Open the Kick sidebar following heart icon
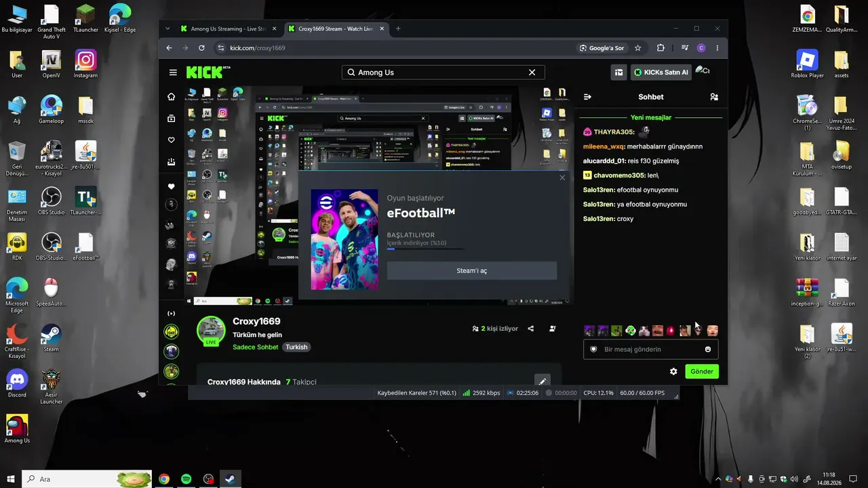The height and width of the screenshot is (488, 868). (172, 140)
